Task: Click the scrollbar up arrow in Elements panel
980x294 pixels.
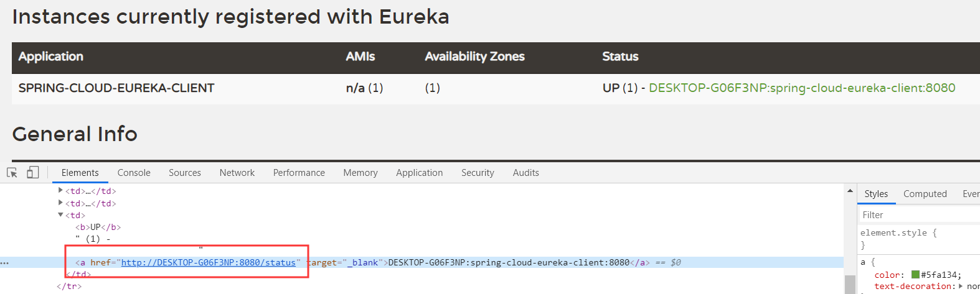Action: tap(850, 191)
